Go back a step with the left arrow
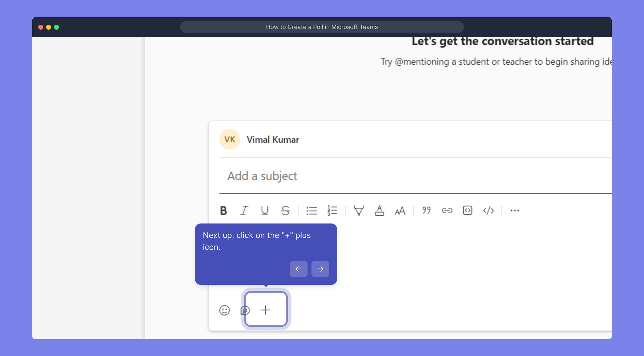Image resolution: width=644 pixels, height=356 pixels. pos(298,269)
